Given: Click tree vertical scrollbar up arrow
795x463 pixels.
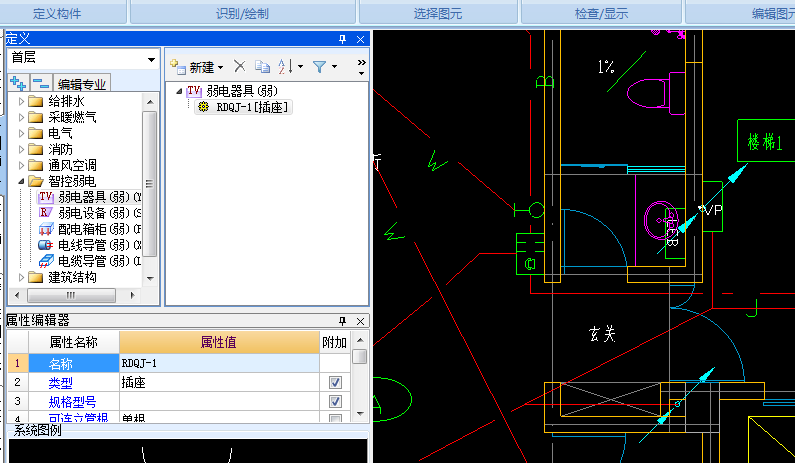Looking at the screenshot, I should (150, 102).
